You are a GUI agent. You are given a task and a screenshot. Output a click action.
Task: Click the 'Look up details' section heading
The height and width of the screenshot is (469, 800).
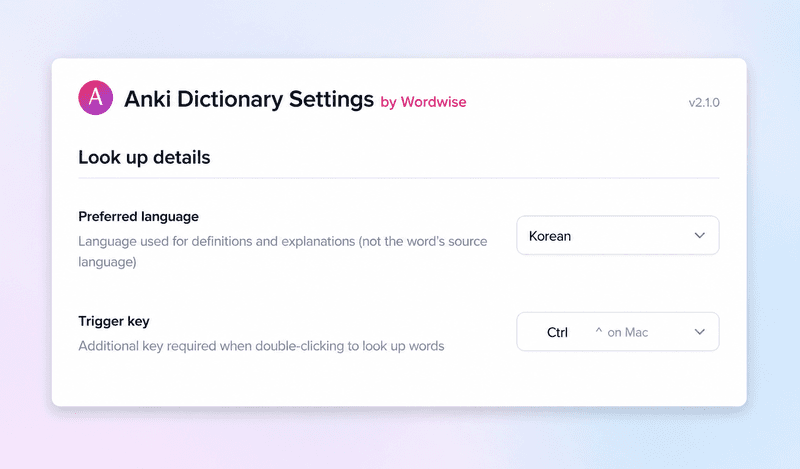pyautogui.click(x=144, y=157)
